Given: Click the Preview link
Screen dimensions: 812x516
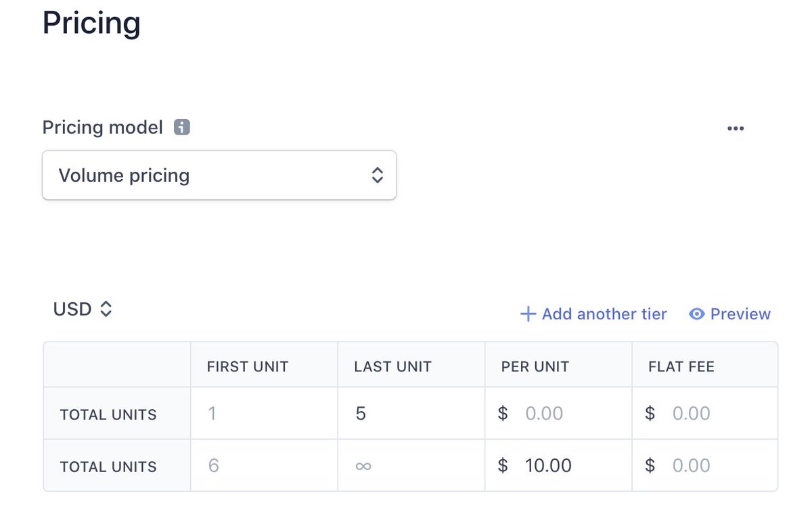Looking at the screenshot, I should (729, 314).
